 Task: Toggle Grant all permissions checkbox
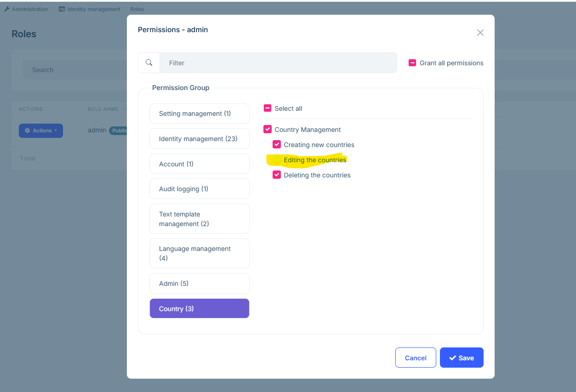click(x=412, y=63)
